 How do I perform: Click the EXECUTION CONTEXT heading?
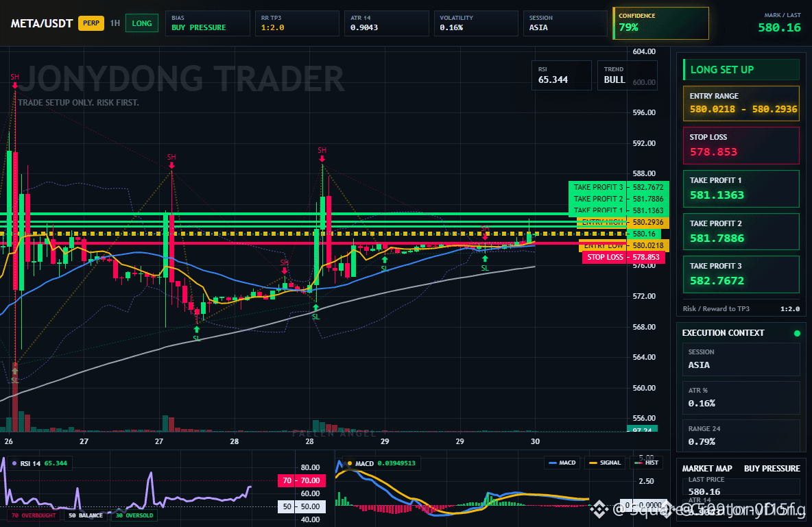723,333
